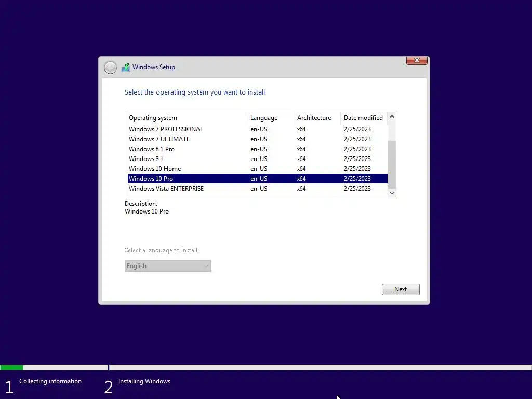
Task: Click the scroll up arrow of the OS list
Action: pos(392,116)
